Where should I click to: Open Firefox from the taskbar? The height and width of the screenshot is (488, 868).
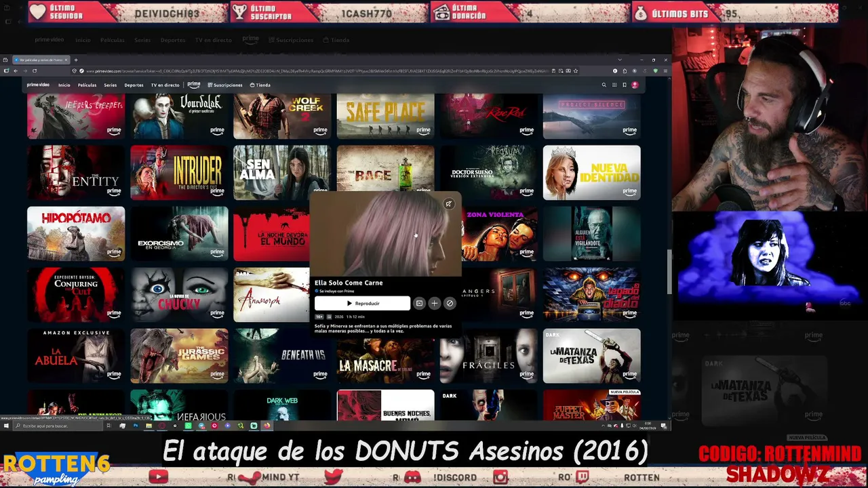(x=267, y=426)
